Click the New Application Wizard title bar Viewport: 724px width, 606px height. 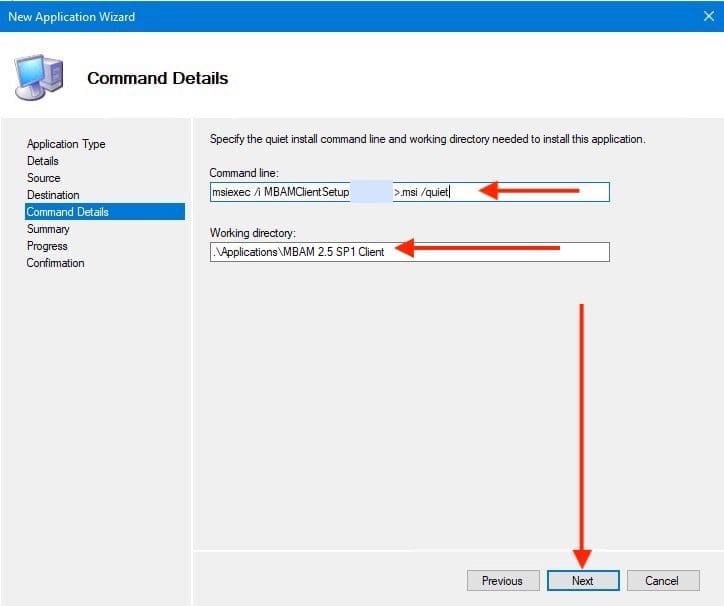pyautogui.click(x=300, y=17)
